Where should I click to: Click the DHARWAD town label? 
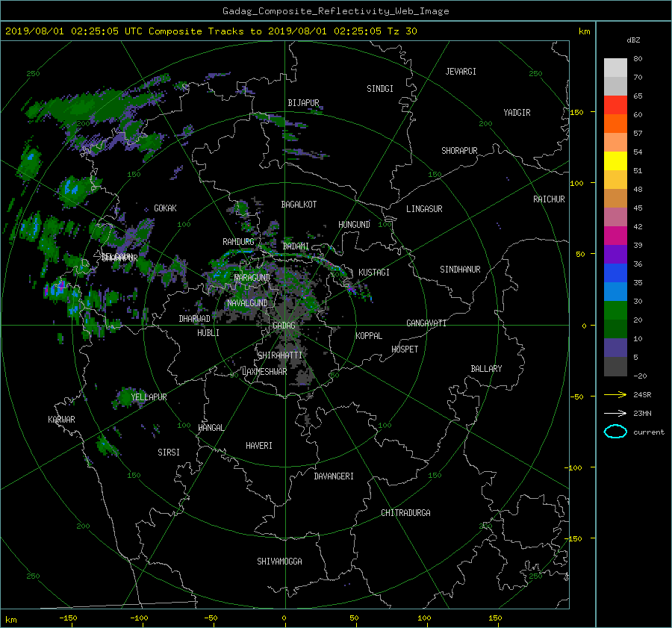point(194,319)
